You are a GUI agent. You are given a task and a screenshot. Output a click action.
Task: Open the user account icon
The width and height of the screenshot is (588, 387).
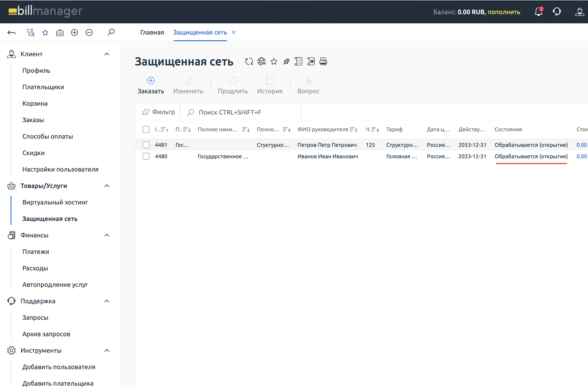[x=580, y=12]
